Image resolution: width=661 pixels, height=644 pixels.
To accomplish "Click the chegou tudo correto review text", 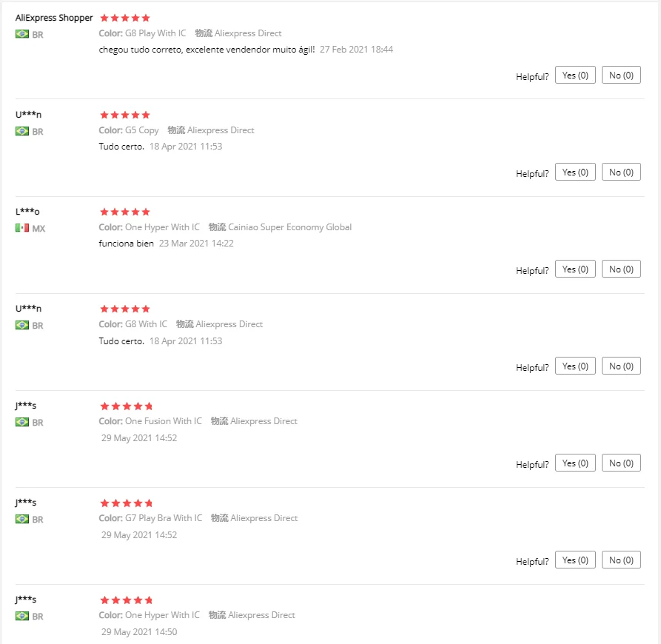I will click(x=207, y=50).
